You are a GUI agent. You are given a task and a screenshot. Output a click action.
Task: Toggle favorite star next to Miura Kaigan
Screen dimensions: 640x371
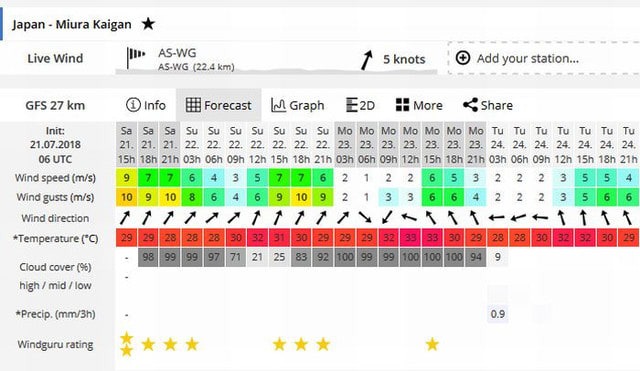pos(148,24)
